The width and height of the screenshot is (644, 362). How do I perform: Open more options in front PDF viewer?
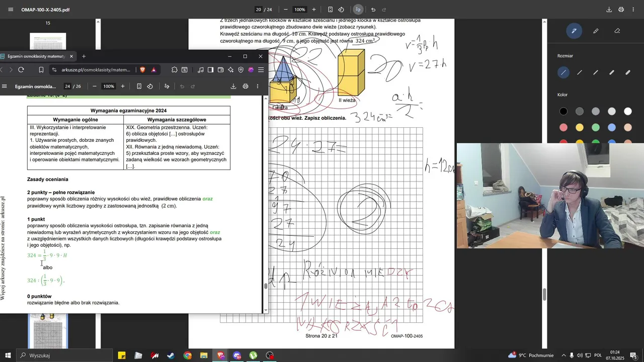(x=258, y=86)
